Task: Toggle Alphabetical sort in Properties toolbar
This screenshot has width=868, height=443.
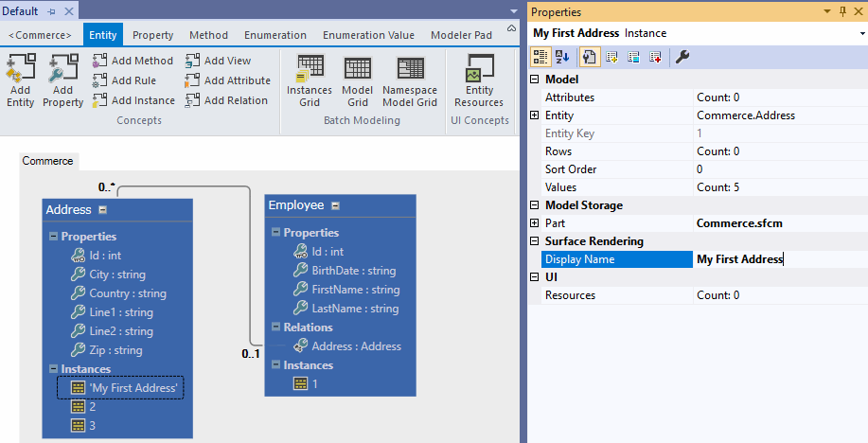Action: (562, 58)
